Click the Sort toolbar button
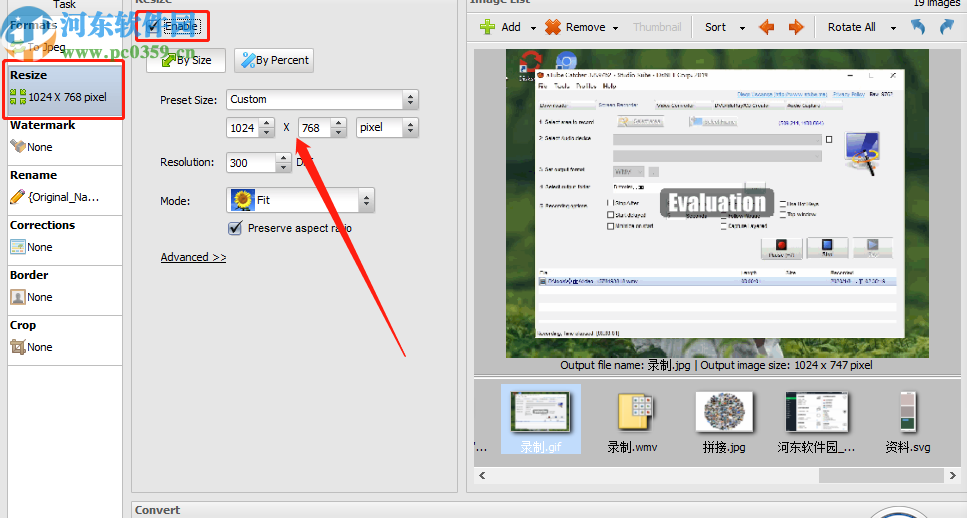The height and width of the screenshot is (518, 967). pyautogui.click(x=715, y=27)
